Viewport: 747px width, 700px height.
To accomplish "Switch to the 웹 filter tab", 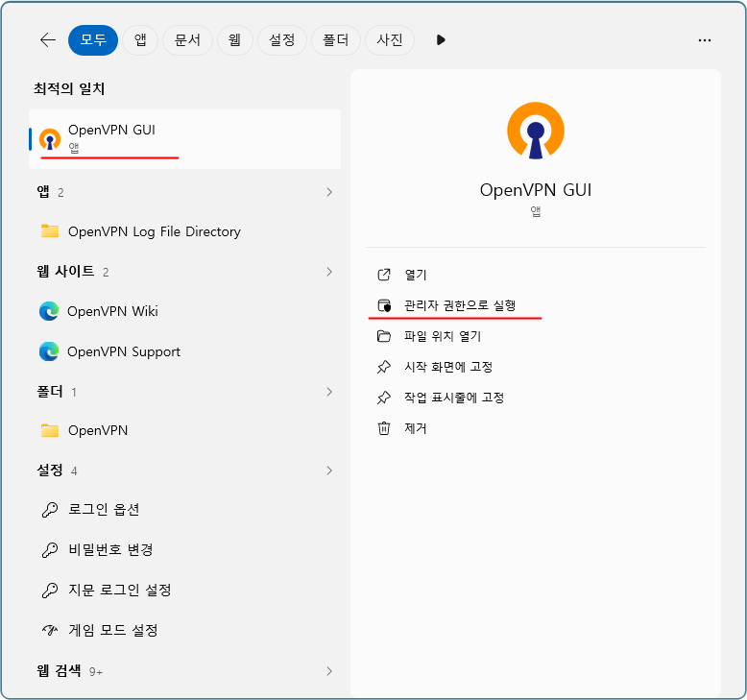I will [x=234, y=40].
